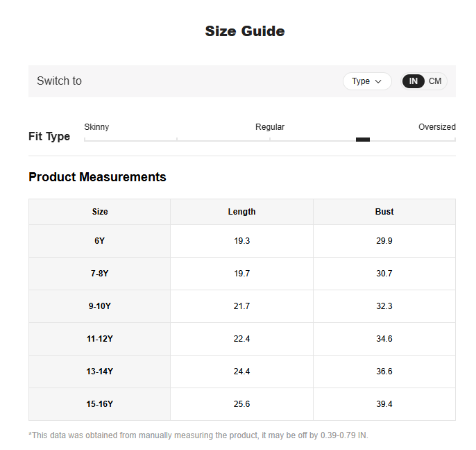
Task: Click the chevron arrow beside Type
Action: pos(378,81)
